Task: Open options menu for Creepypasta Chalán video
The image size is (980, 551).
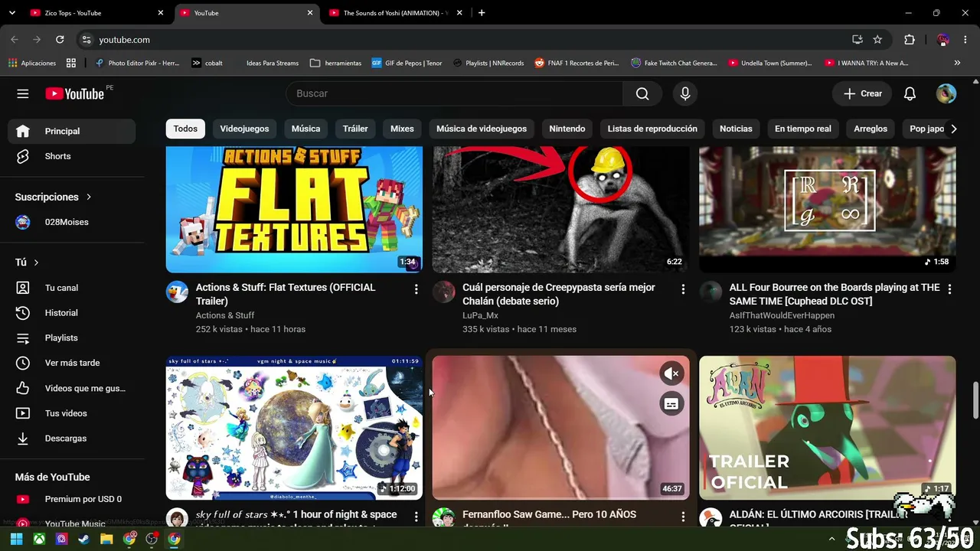Action: click(683, 289)
